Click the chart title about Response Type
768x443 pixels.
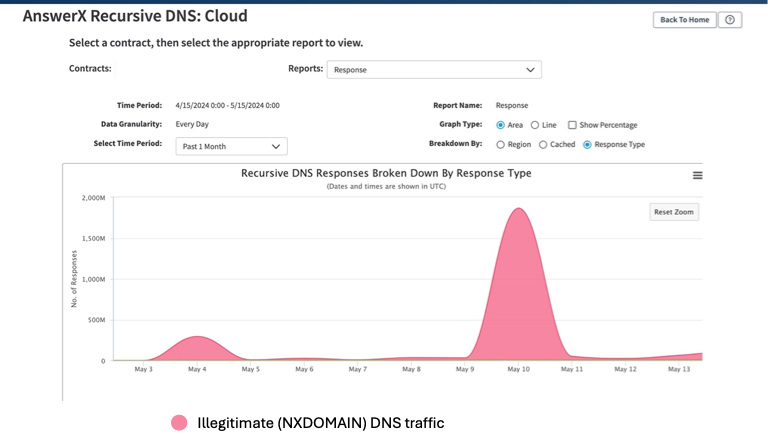pyautogui.click(x=386, y=173)
